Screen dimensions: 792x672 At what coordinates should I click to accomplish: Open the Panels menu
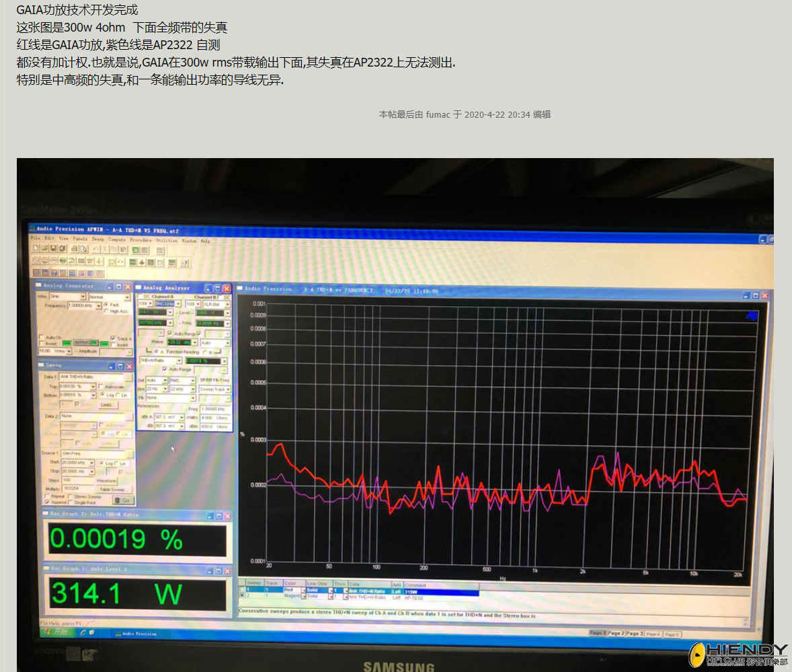pyautogui.click(x=80, y=239)
